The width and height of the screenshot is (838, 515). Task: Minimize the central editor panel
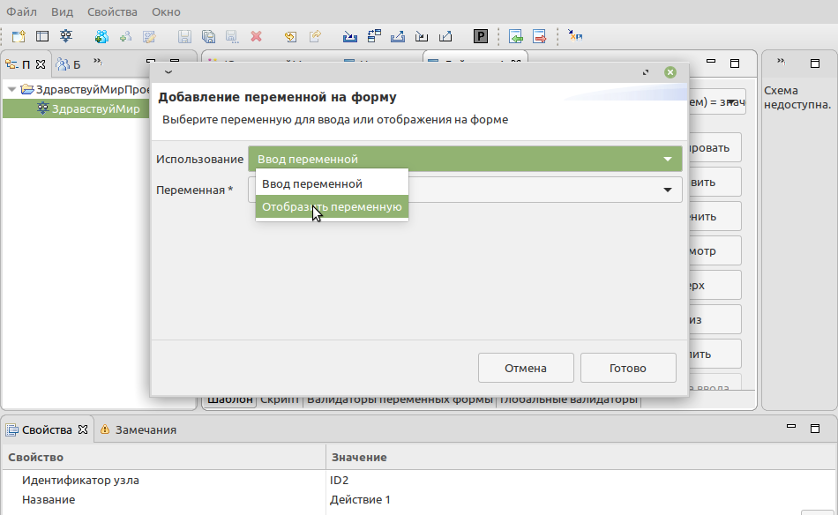click(711, 62)
